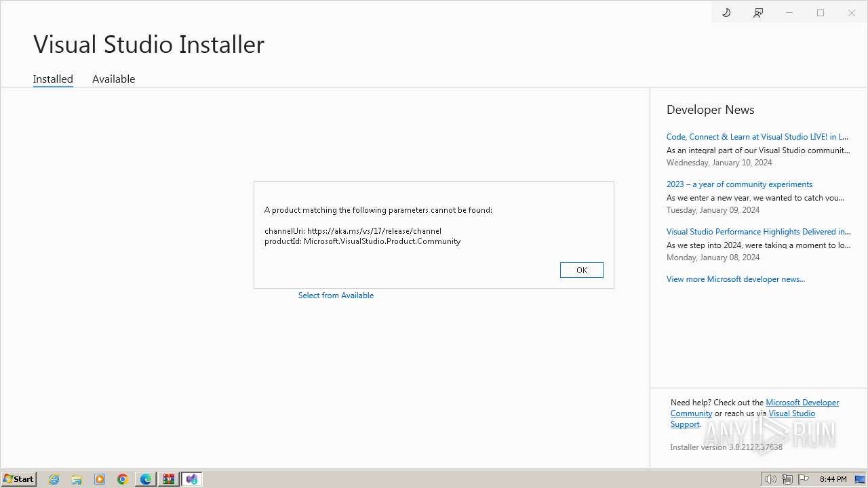The width and height of the screenshot is (868, 488).
Task: Open media player icon in taskbar
Action: [100, 479]
